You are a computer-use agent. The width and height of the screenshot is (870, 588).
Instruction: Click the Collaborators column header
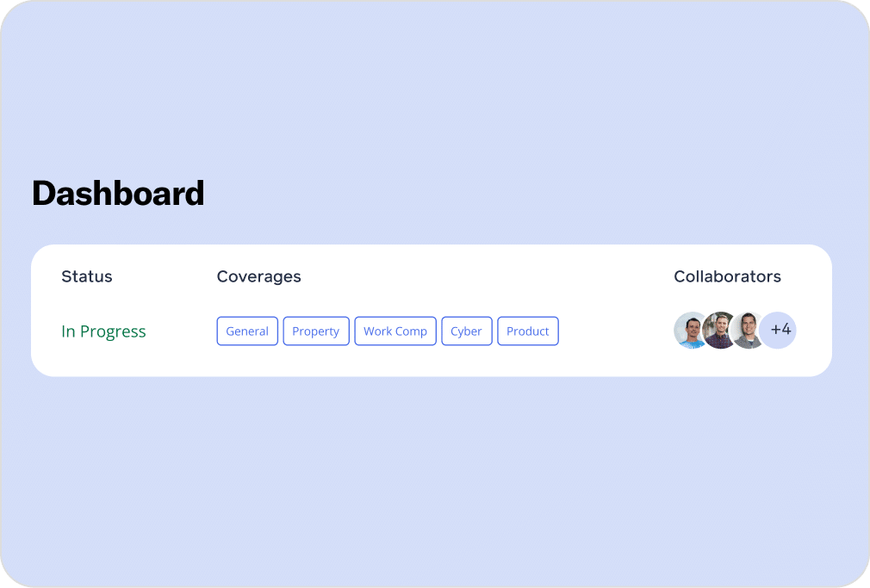click(x=727, y=276)
